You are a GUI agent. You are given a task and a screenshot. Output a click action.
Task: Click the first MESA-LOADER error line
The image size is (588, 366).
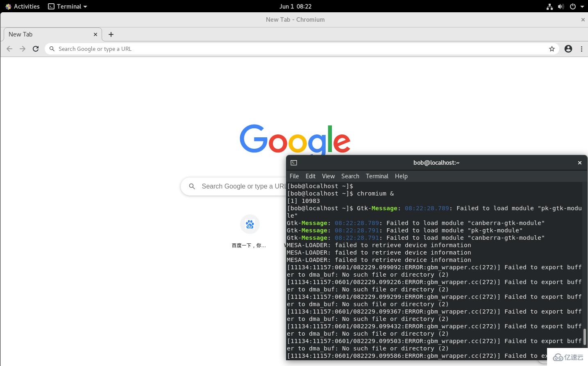379,245
